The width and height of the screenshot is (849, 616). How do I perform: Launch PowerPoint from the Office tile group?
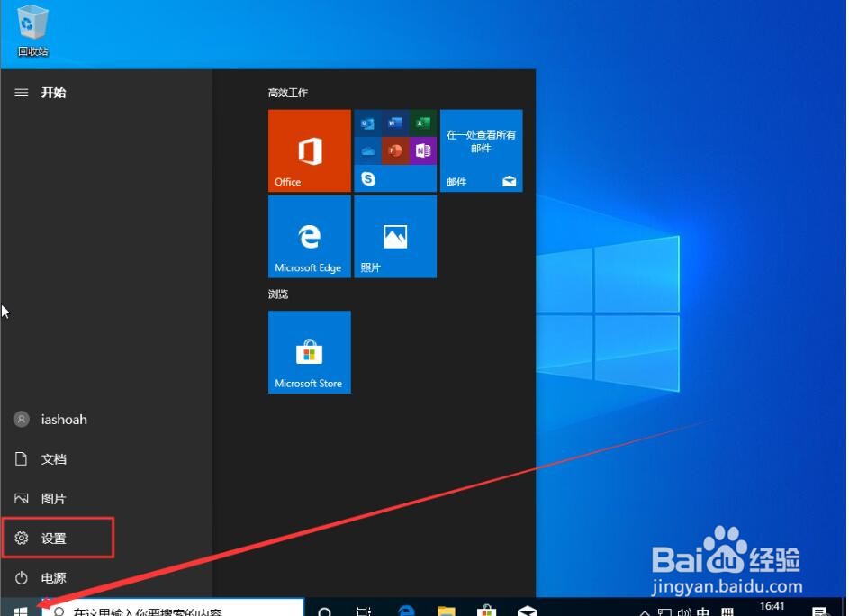(x=394, y=150)
